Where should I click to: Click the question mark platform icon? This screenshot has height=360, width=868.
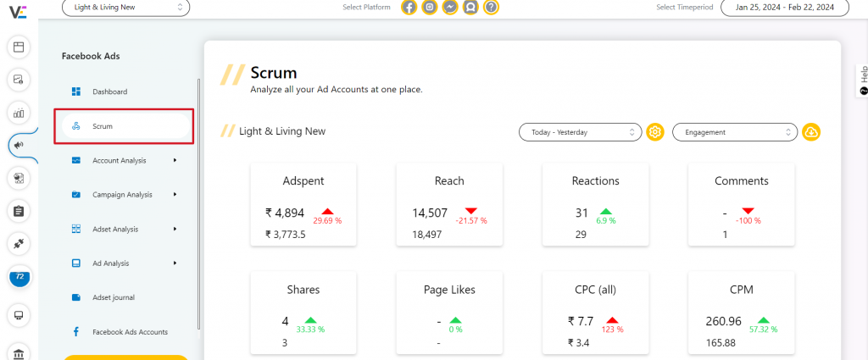pos(491,8)
